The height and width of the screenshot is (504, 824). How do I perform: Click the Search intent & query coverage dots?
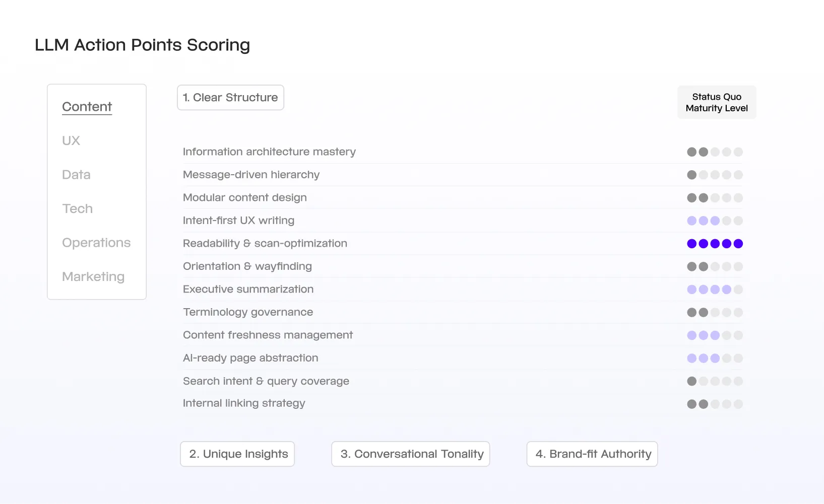tap(715, 381)
